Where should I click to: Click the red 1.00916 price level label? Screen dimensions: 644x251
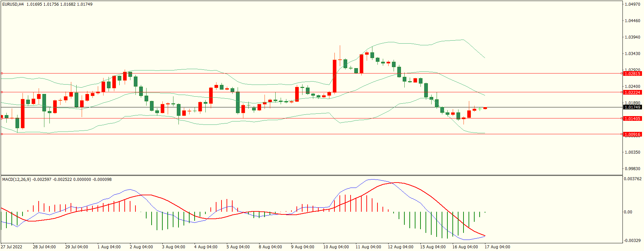632,134
